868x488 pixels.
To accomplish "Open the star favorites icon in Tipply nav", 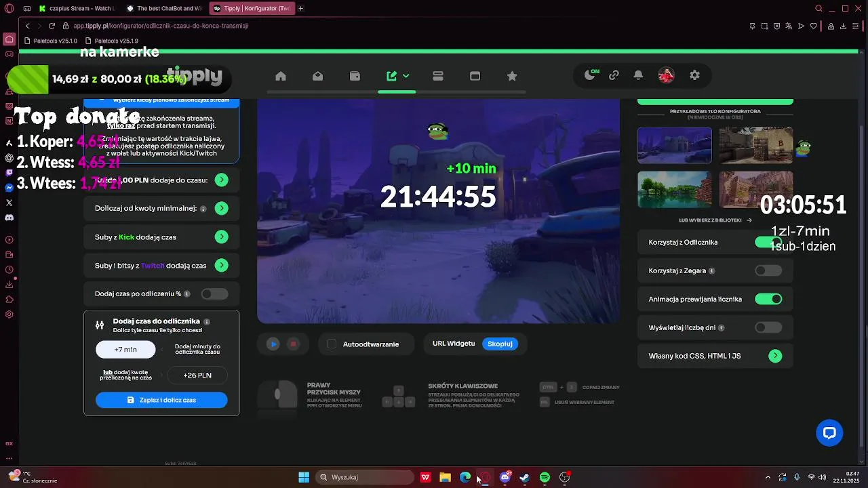I will (x=512, y=76).
